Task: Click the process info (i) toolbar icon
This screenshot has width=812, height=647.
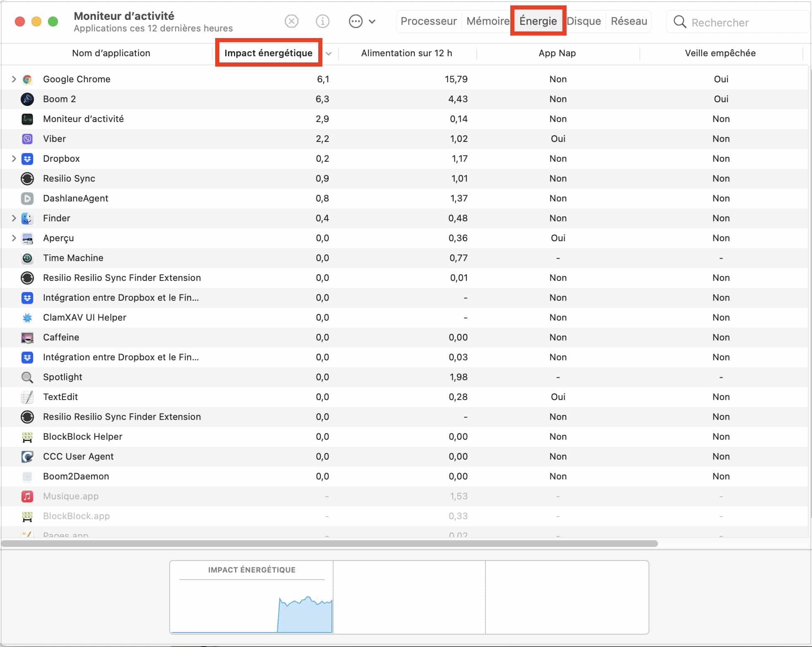Action: coord(322,21)
